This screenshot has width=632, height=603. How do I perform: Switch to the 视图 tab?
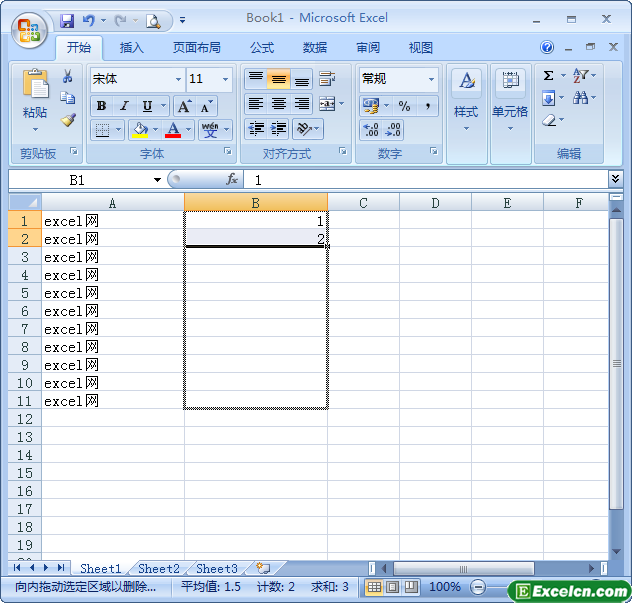(420, 48)
